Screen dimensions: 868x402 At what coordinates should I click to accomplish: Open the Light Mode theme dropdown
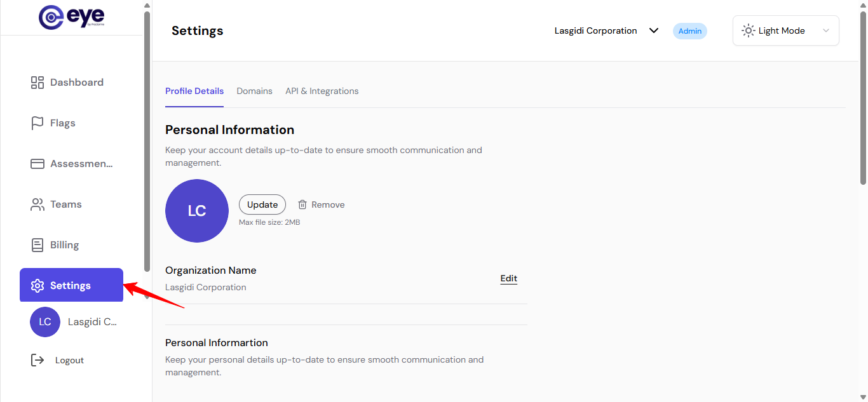(786, 30)
